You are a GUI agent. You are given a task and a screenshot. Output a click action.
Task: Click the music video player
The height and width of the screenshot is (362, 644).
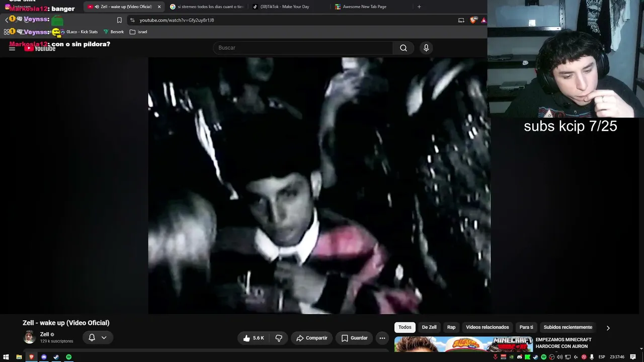(319, 186)
